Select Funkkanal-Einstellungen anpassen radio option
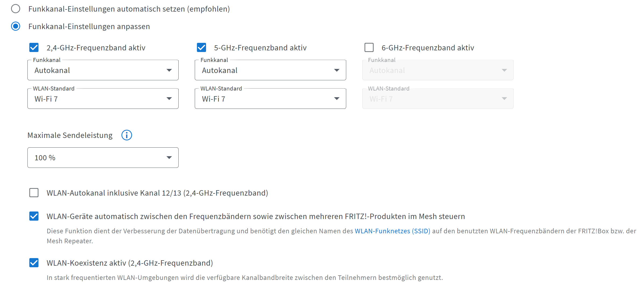This screenshot has height=288, width=644. pyautogui.click(x=16, y=26)
